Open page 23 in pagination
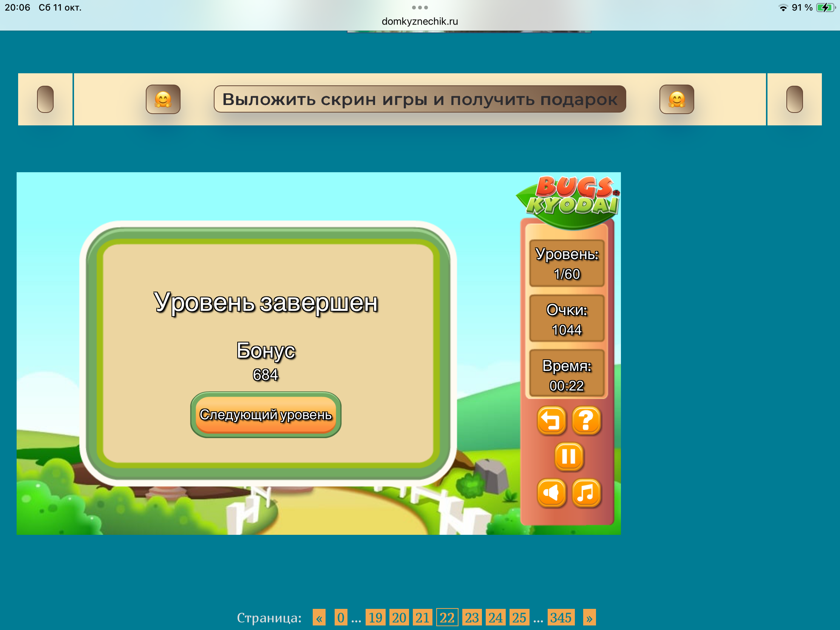 click(472, 618)
